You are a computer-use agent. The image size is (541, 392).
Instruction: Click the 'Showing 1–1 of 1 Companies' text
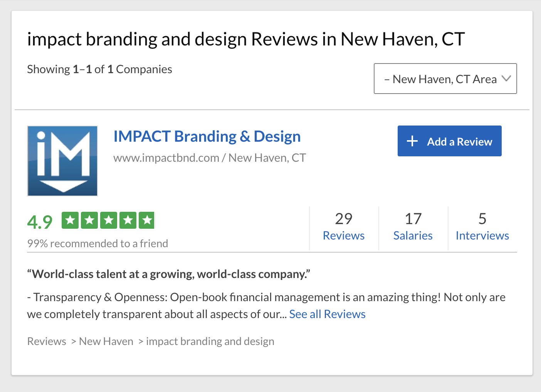click(99, 69)
